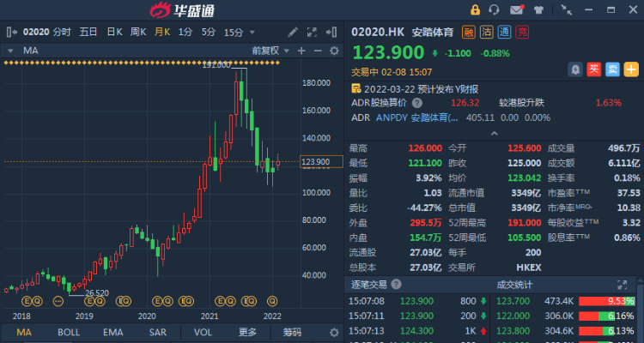Open the 筹码 chip distribution panel
Screen dimensions: 644x343
[292, 333]
